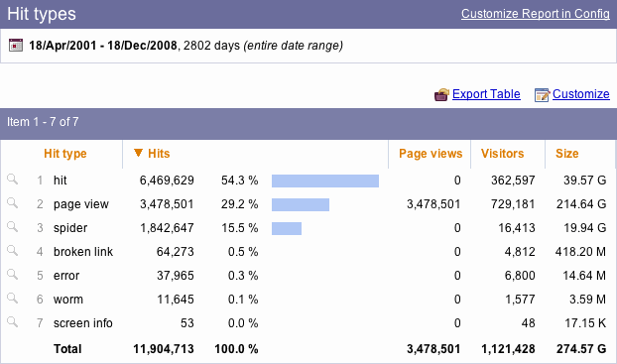Toggle the Hits descending sort arrow
617x364 pixels.
tap(138, 153)
